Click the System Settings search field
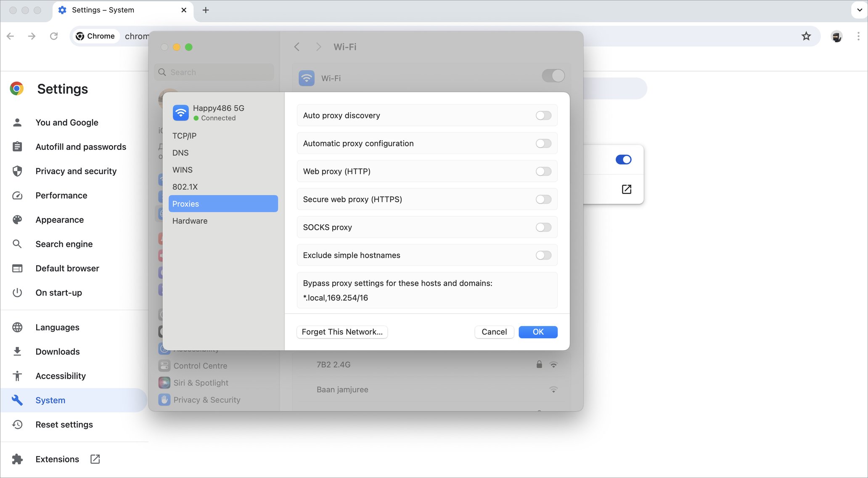This screenshot has height=478, width=868. (x=214, y=72)
